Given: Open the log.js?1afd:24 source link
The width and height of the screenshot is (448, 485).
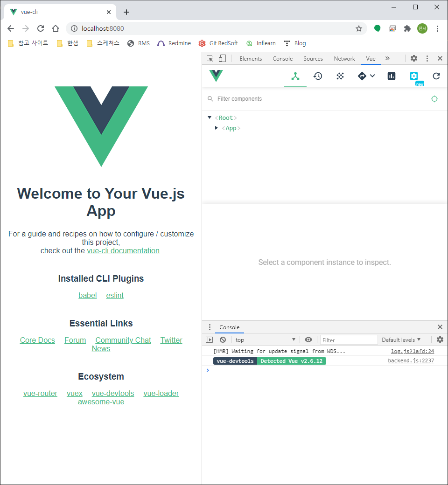Looking at the screenshot, I should pyautogui.click(x=413, y=351).
